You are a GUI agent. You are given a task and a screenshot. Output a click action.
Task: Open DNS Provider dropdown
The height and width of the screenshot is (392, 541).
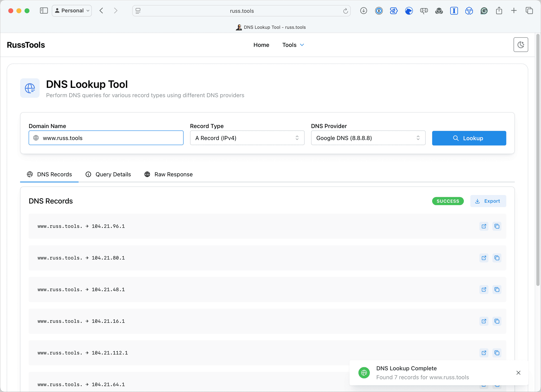pos(368,138)
